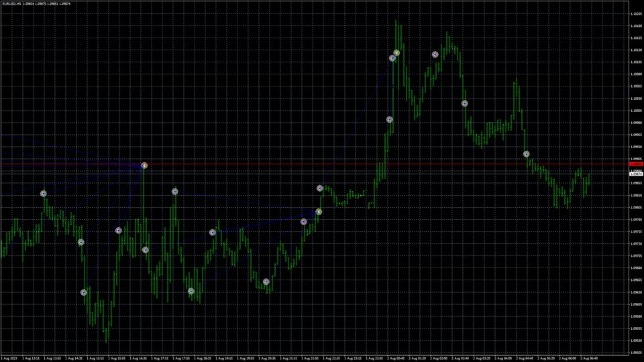Click the '1 Aug 13:15' time axis label
This screenshot has width=644, height=362.
[x=31, y=358]
